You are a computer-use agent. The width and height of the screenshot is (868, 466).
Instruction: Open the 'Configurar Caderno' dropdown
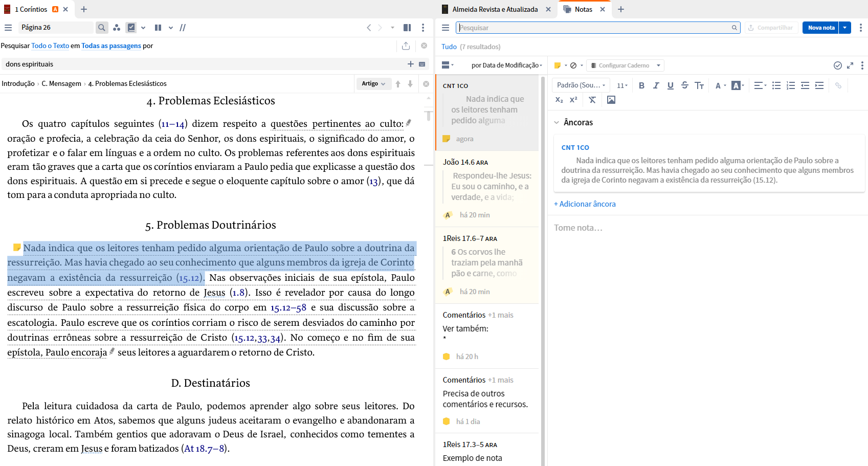coord(625,65)
